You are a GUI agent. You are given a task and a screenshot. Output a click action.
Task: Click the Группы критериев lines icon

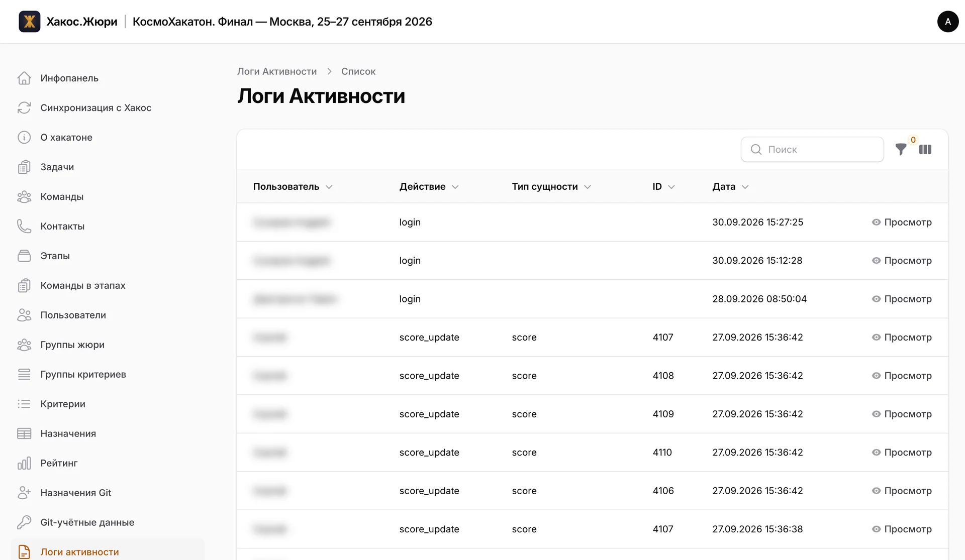[24, 374]
